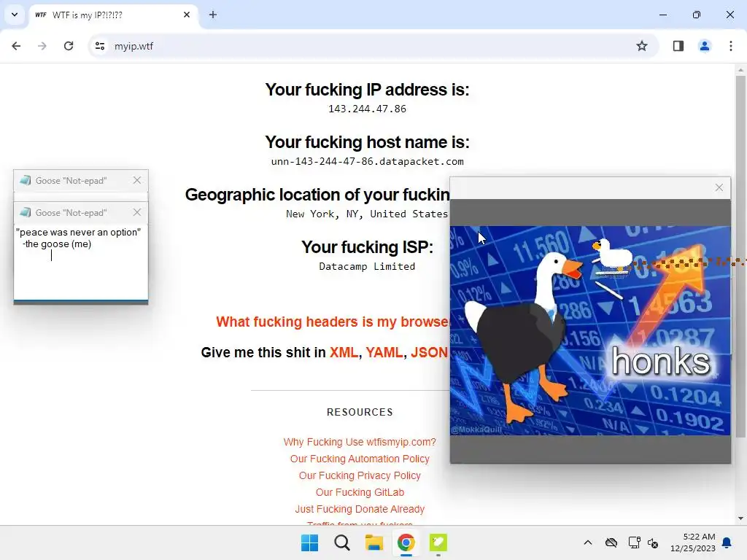Click the cloud sync tray icon
Viewport: 747px width, 560px height.
611,542
